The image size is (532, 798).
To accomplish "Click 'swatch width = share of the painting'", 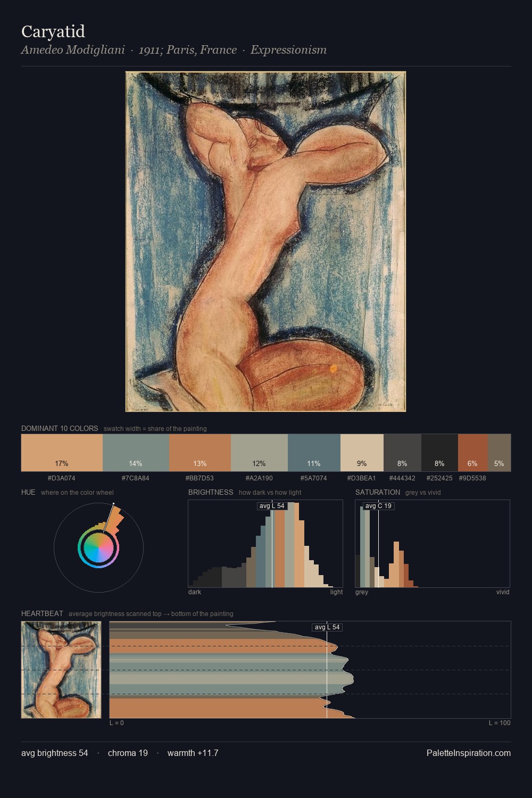I will point(155,429).
